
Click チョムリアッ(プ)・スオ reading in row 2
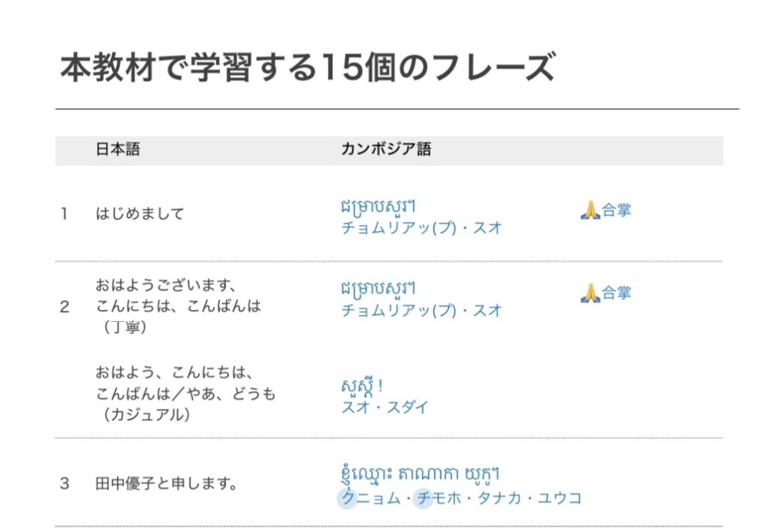tap(421, 310)
